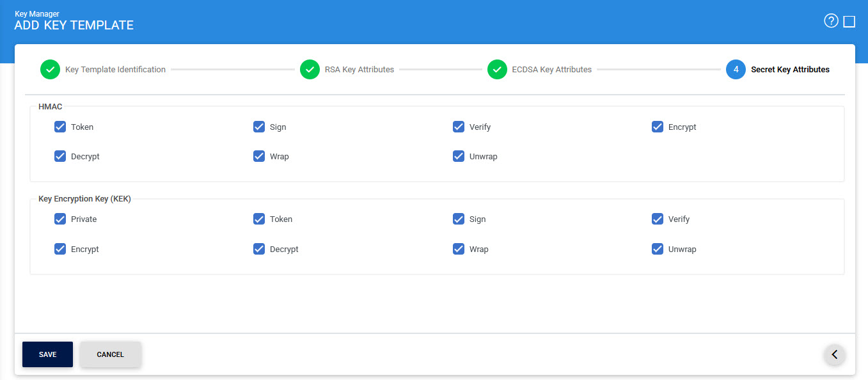Uncheck HMAC Token checkbox
The height and width of the screenshot is (380, 868).
60,127
